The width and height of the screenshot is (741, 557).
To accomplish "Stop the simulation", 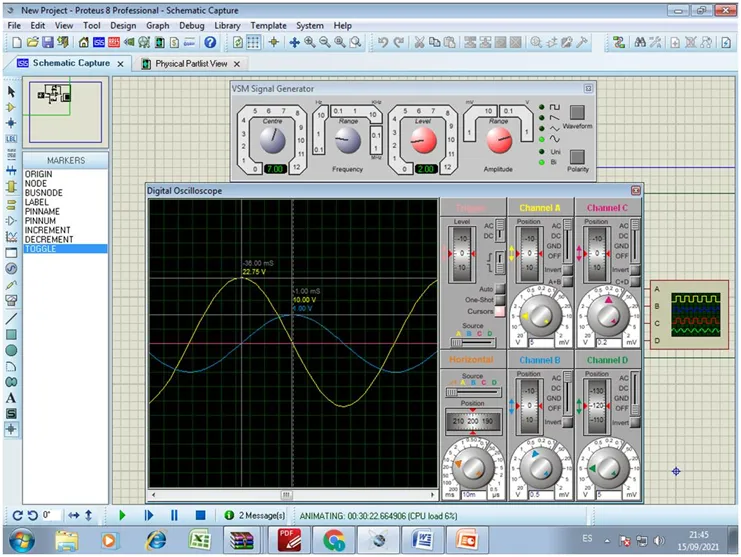I will [200, 515].
